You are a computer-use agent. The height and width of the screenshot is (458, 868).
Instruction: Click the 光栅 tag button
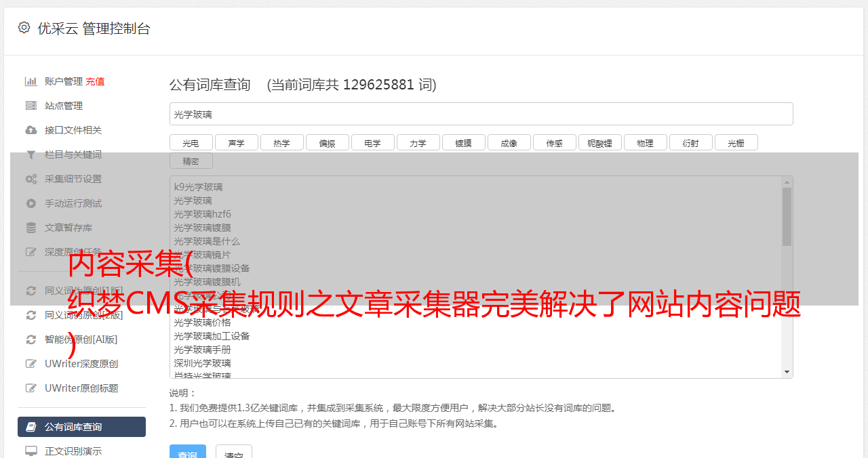point(736,142)
